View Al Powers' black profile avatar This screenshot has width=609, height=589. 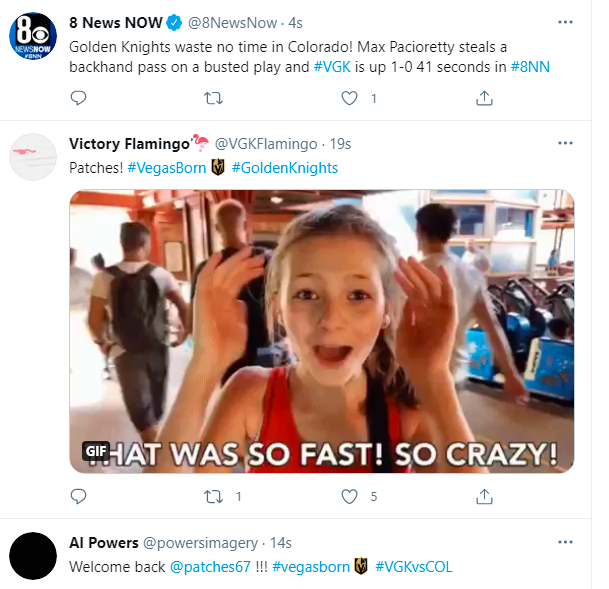coord(33,557)
